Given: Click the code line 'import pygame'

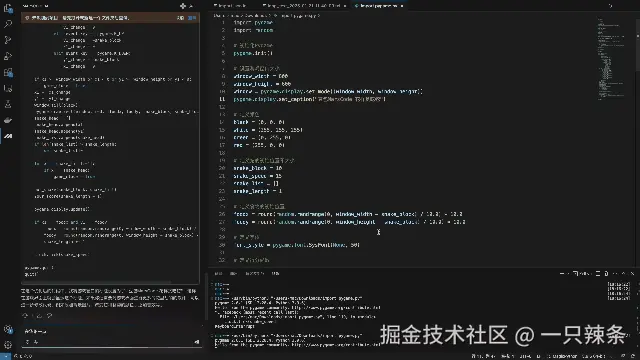Looking at the screenshot, I should (253, 22).
